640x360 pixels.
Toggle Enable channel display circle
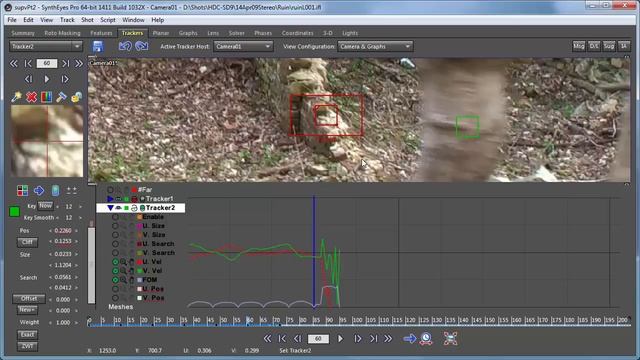click(x=116, y=217)
